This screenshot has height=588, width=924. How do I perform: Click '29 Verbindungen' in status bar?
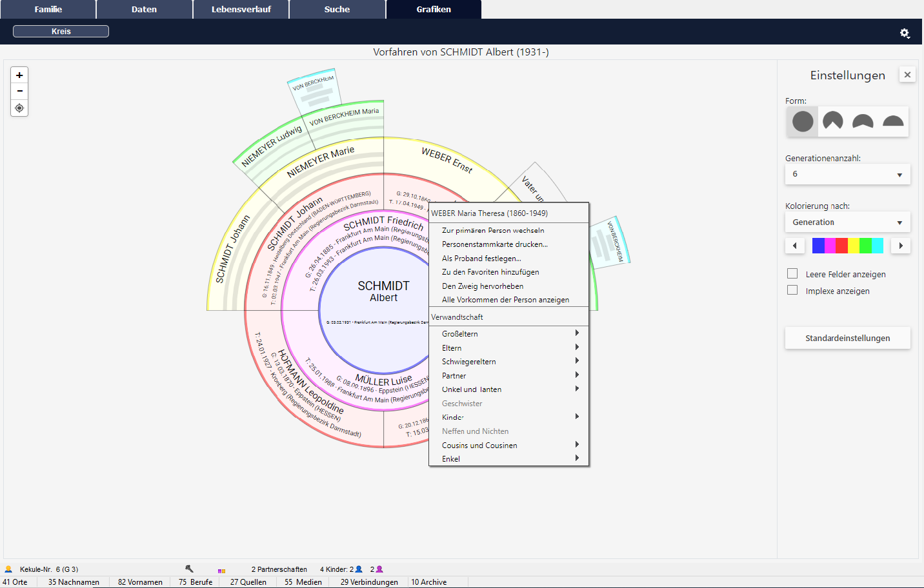click(369, 582)
